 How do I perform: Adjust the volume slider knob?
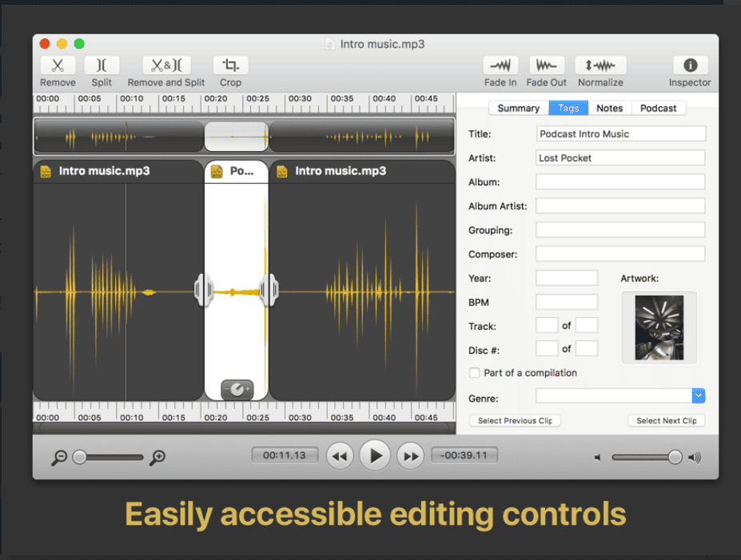(x=675, y=457)
